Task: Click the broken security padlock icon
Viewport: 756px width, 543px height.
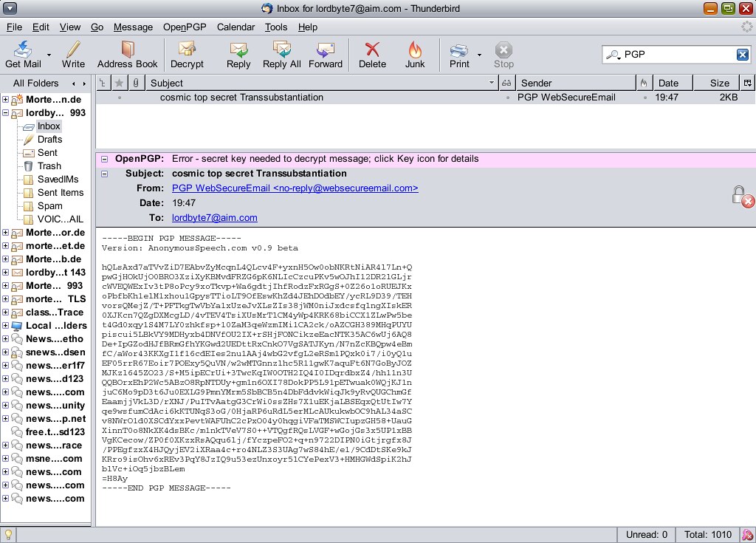Action: coord(740,195)
